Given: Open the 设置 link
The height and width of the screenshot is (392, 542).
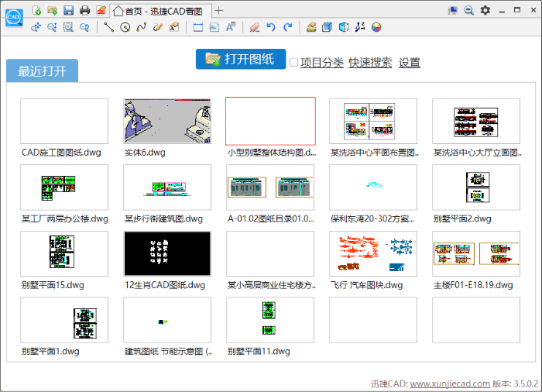Looking at the screenshot, I should [x=410, y=63].
